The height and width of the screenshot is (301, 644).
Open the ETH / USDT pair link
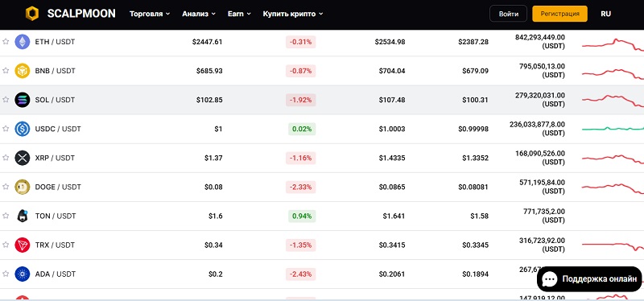click(55, 42)
